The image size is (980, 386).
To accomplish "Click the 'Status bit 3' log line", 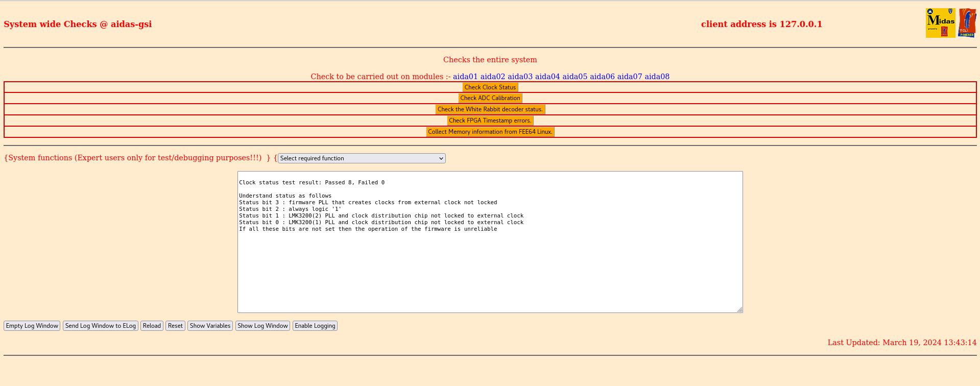I will pyautogui.click(x=368, y=202).
